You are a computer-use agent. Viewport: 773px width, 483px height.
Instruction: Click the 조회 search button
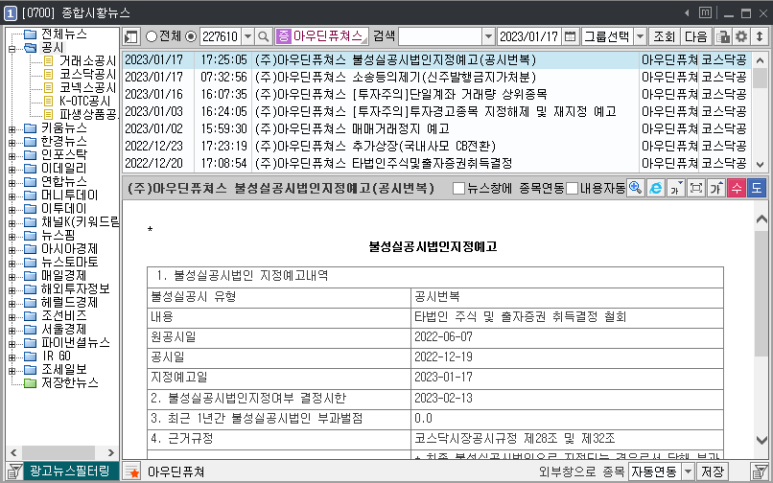tap(664, 36)
